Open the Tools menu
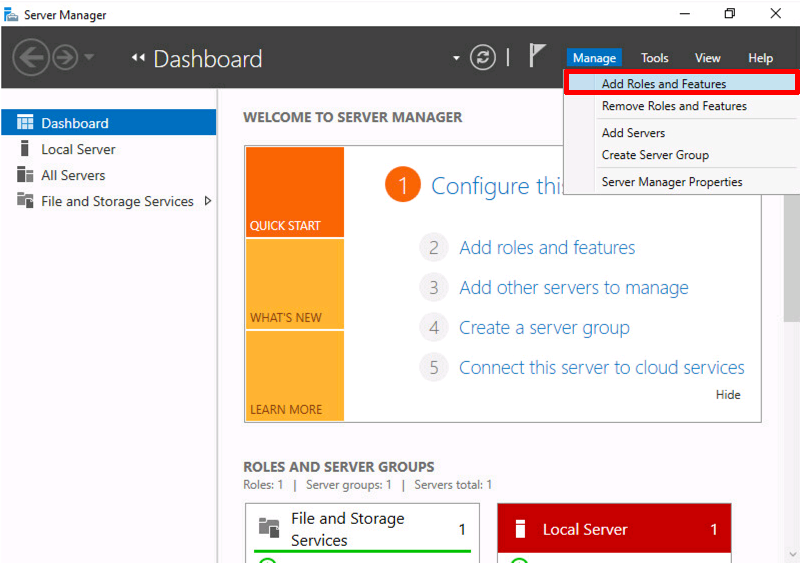The width and height of the screenshot is (800, 563). [x=655, y=58]
